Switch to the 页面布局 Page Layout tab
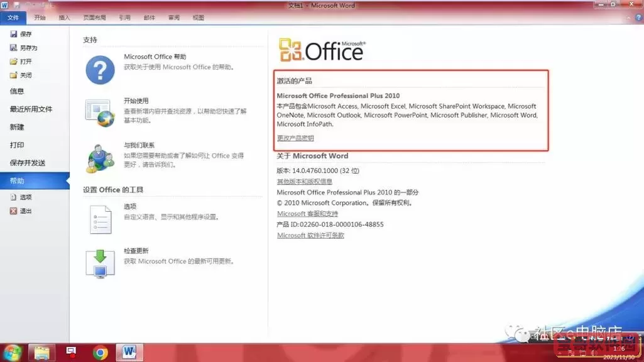Viewport: 644px width, 362px height. pos(94,18)
